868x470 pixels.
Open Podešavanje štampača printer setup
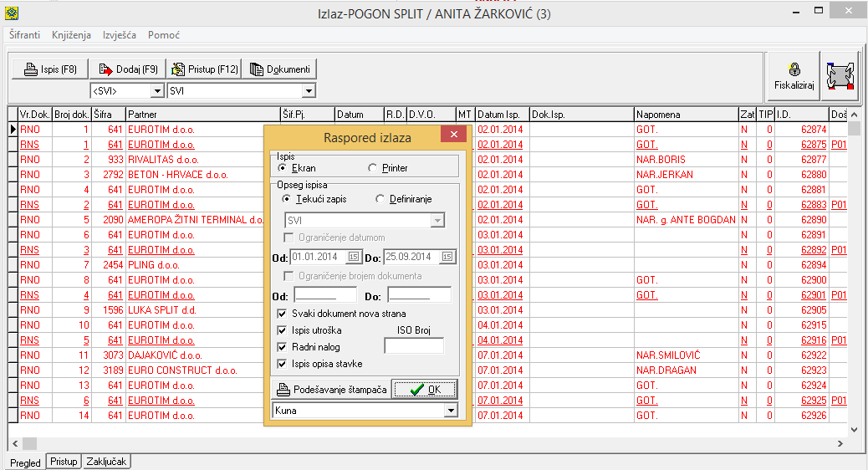coord(332,390)
